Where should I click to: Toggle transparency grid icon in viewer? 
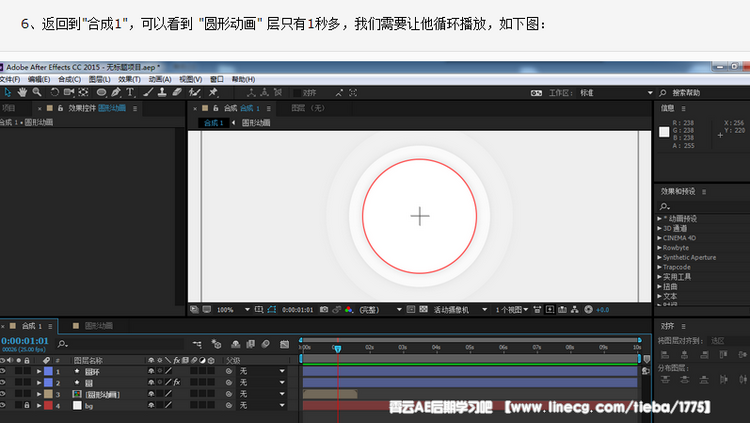423,310
